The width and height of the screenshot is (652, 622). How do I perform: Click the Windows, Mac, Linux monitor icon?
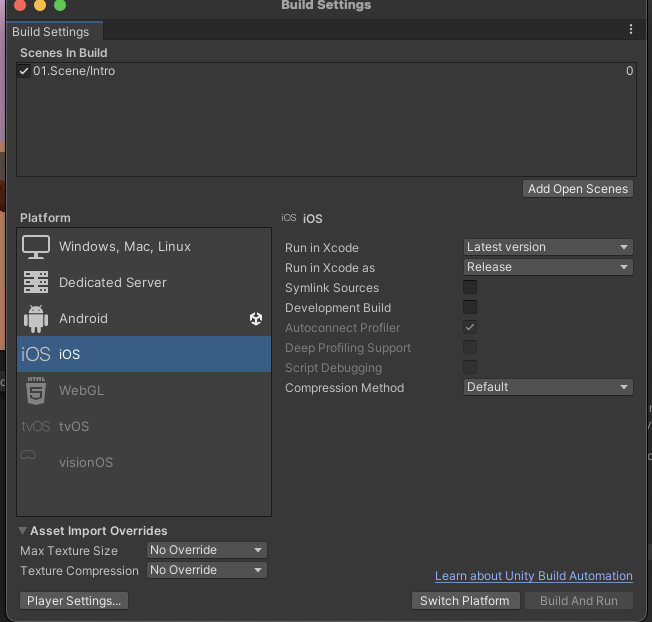[36, 247]
